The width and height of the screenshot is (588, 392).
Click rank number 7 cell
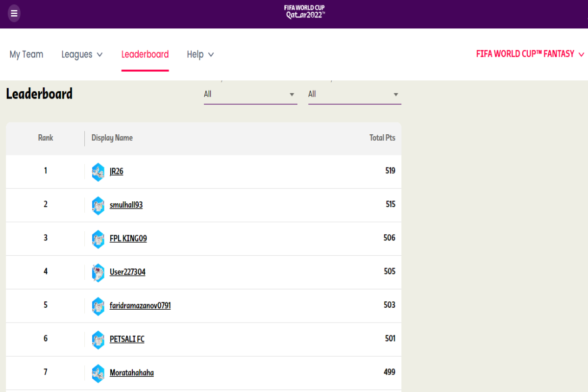click(x=46, y=372)
